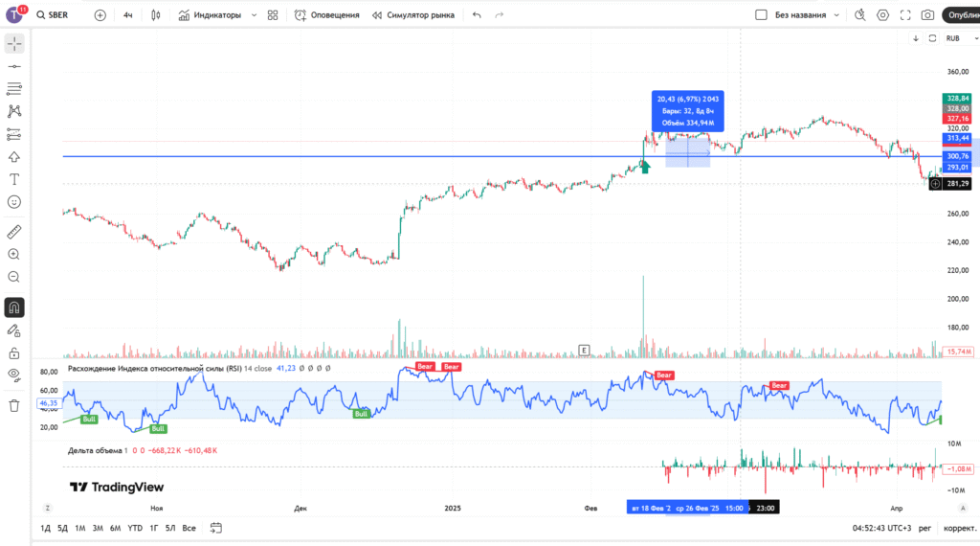980x546 pixels.
Task: Start the Симулятор рынка replay
Action: click(x=413, y=15)
